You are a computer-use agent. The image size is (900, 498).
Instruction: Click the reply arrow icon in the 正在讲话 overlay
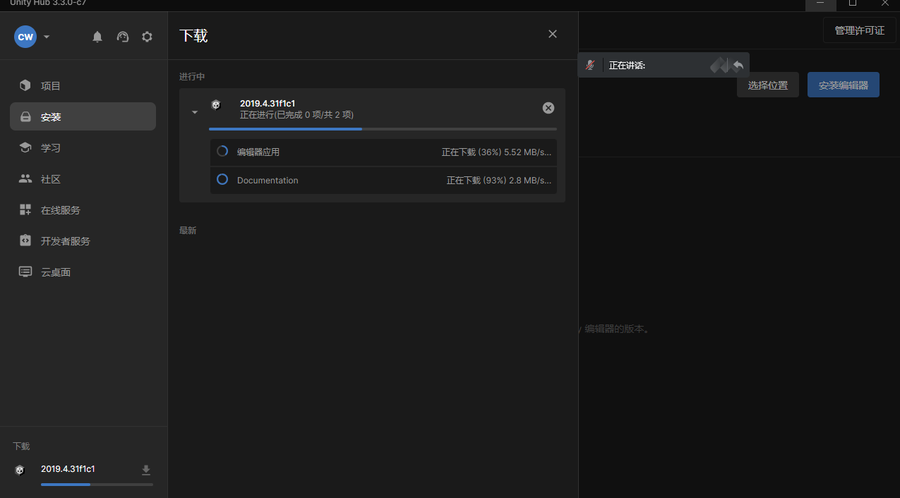tap(738, 65)
